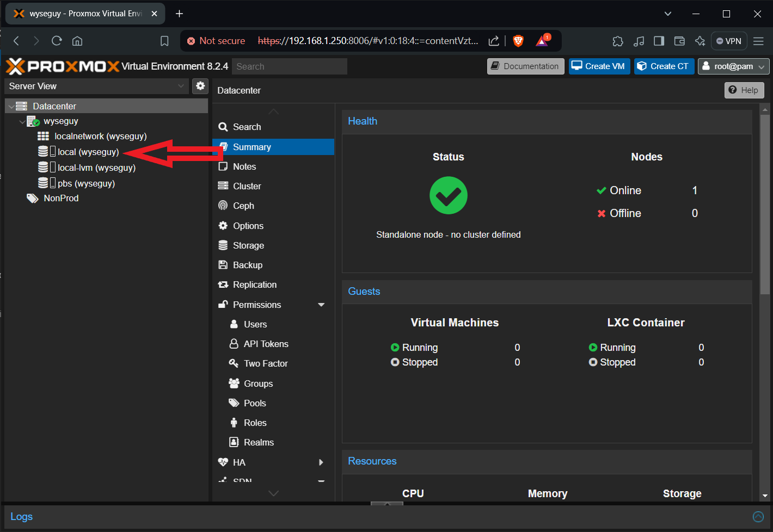The width and height of the screenshot is (773, 532).
Task: Click the media control music note icon
Action: [639, 41]
